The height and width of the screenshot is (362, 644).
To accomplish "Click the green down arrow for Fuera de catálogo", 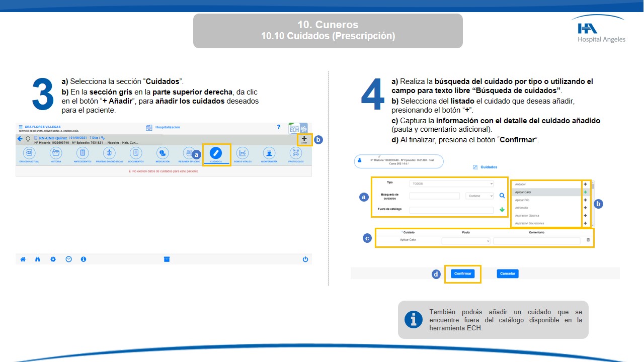I will pyautogui.click(x=502, y=210).
